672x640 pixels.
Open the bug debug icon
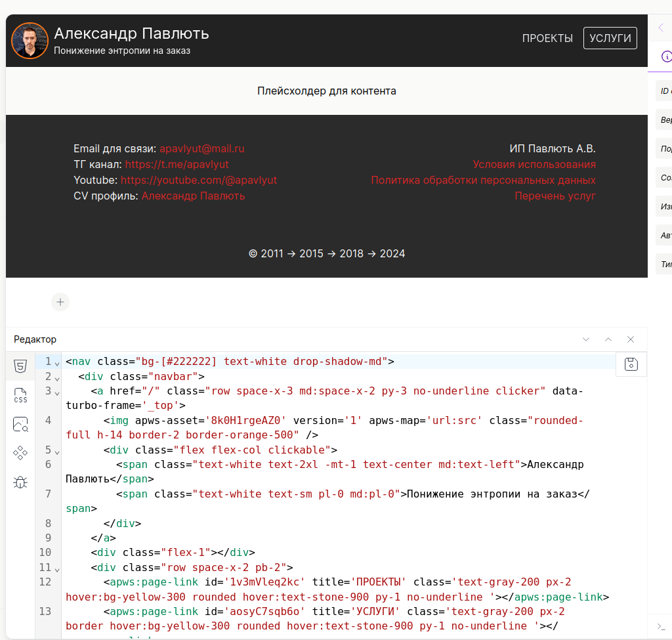(x=20, y=482)
